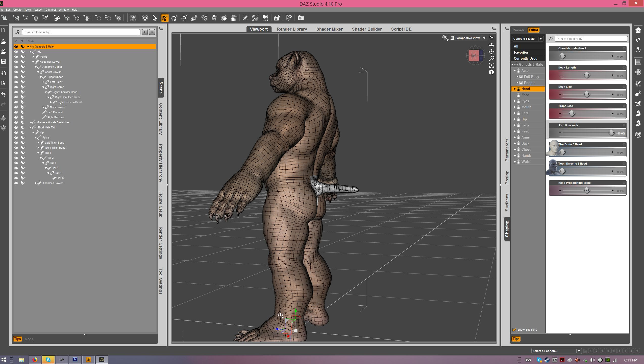The image size is (644, 364).
Task: Expand the Mouth shaping category
Action: 515,107
